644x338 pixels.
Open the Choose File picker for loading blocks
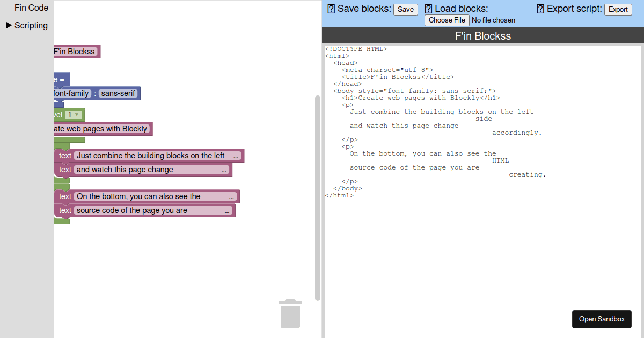pos(447,20)
